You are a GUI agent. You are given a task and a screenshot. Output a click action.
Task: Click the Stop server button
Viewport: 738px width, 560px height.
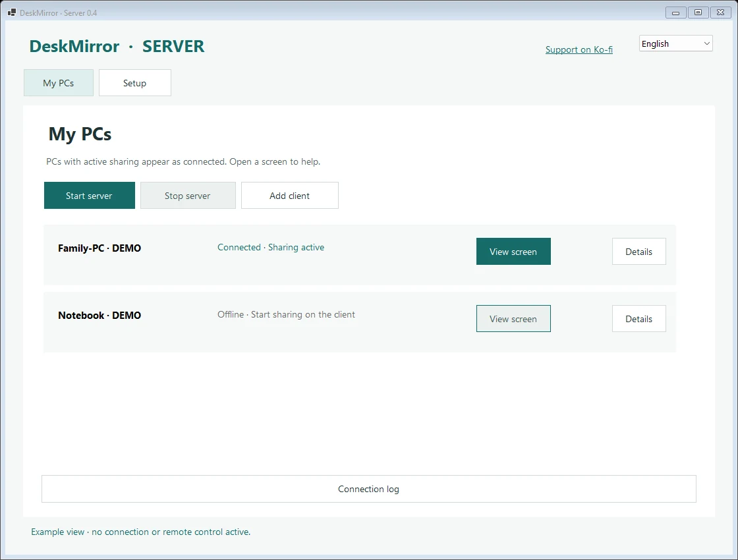click(x=188, y=195)
